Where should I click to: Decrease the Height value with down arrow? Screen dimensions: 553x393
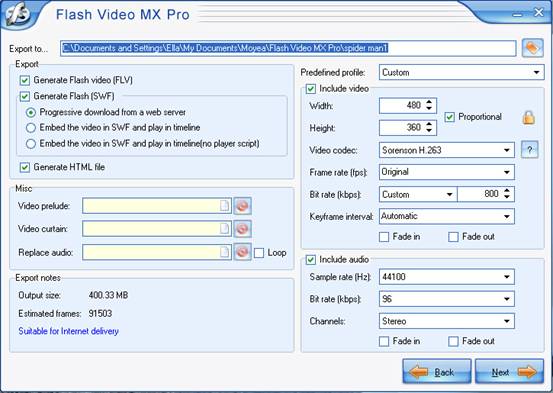pyautogui.click(x=429, y=130)
